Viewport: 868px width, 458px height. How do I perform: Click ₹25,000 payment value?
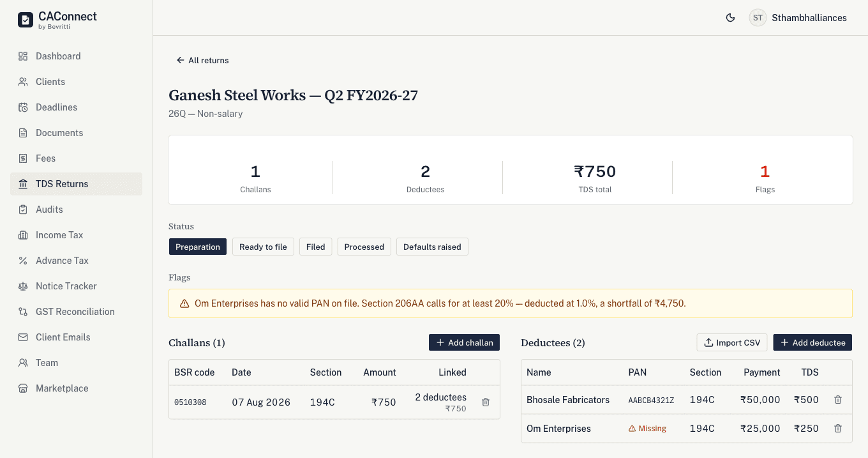760,429
